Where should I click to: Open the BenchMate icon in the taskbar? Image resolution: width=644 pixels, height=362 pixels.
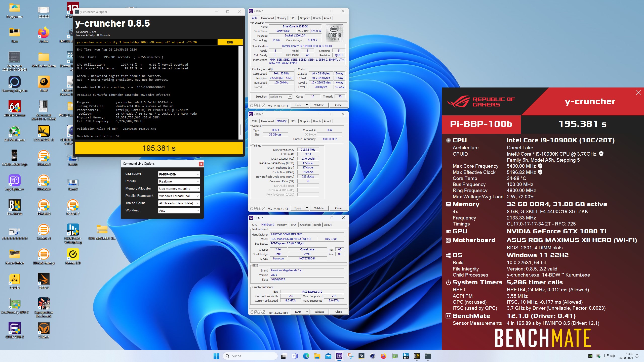[417, 356]
